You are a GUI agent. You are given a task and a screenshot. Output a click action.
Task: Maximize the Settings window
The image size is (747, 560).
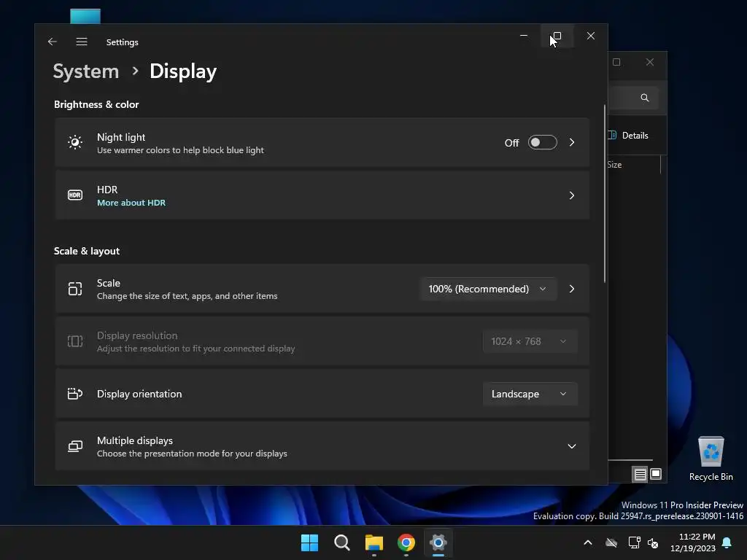pyautogui.click(x=557, y=36)
